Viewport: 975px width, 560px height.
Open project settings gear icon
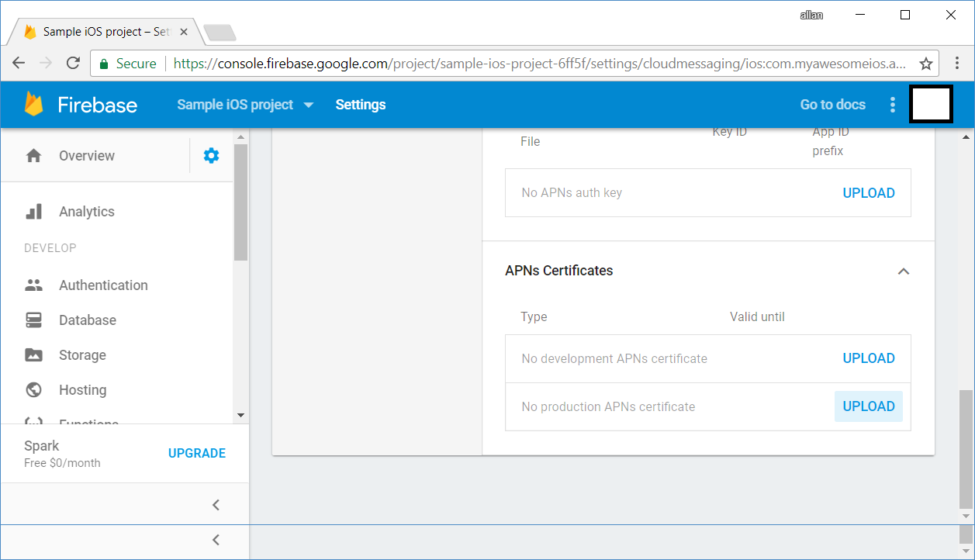coord(211,156)
